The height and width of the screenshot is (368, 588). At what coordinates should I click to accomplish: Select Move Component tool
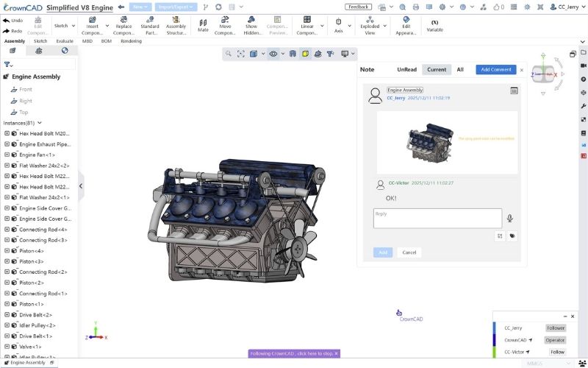(225, 26)
